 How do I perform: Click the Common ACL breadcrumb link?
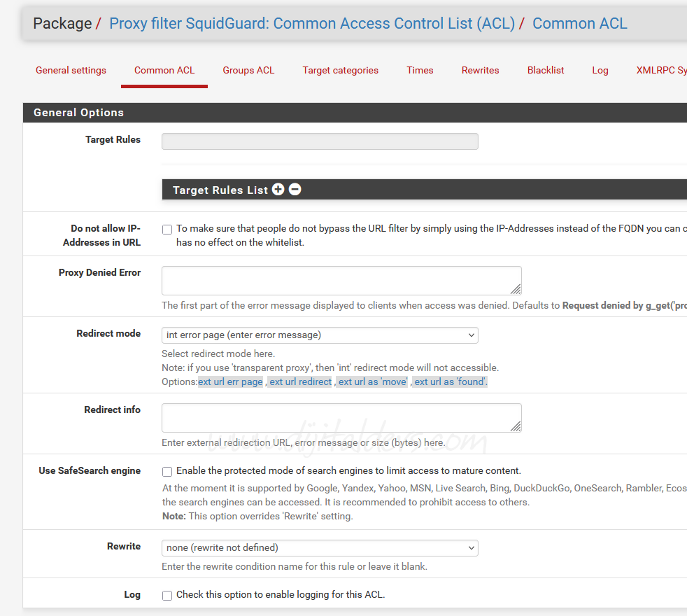point(579,24)
